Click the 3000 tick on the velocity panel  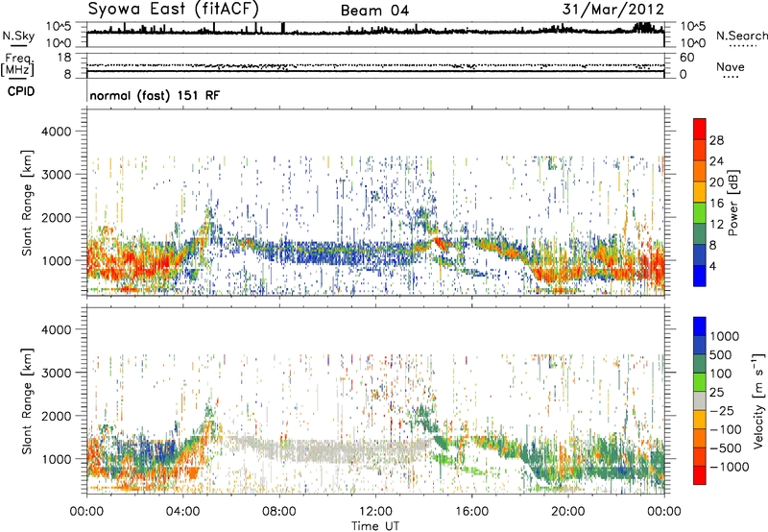(x=59, y=373)
